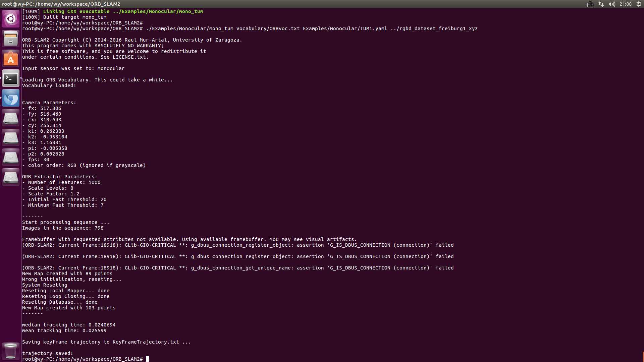Focus the Terminal icon in the launcher

pos(11,78)
